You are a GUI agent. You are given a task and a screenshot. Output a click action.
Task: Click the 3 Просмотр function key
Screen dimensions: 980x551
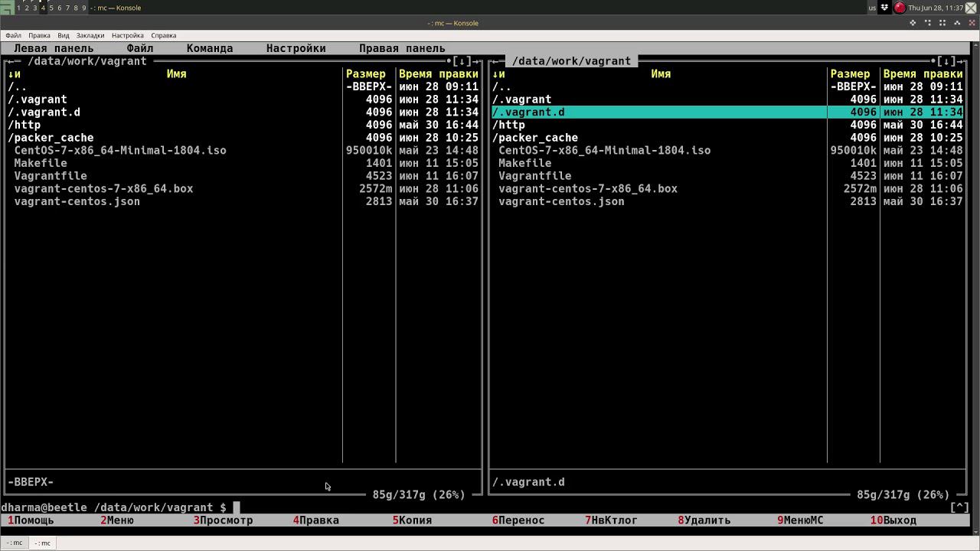(223, 520)
